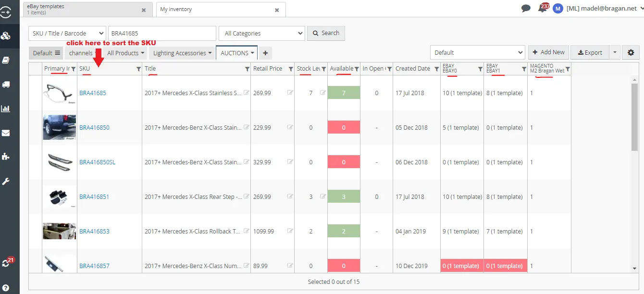The width and height of the screenshot is (644, 294).
Task: Click the vertical scrollbar of the grid
Action: tap(635, 174)
